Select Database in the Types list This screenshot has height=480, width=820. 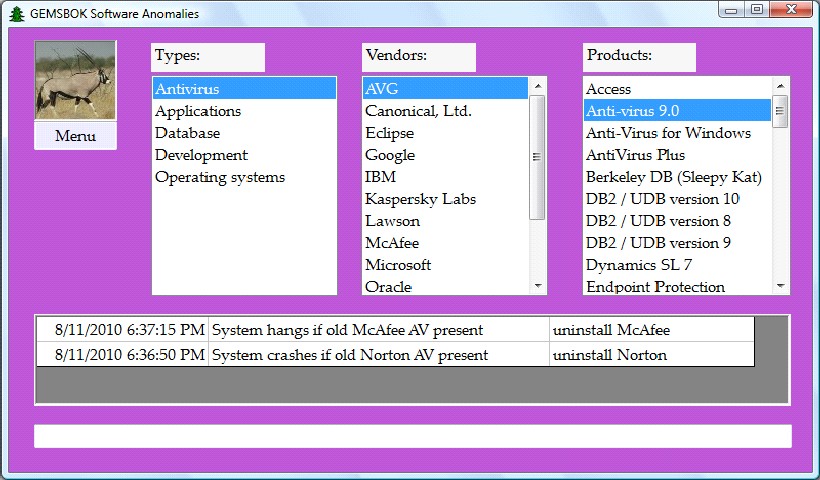coord(188,133)
